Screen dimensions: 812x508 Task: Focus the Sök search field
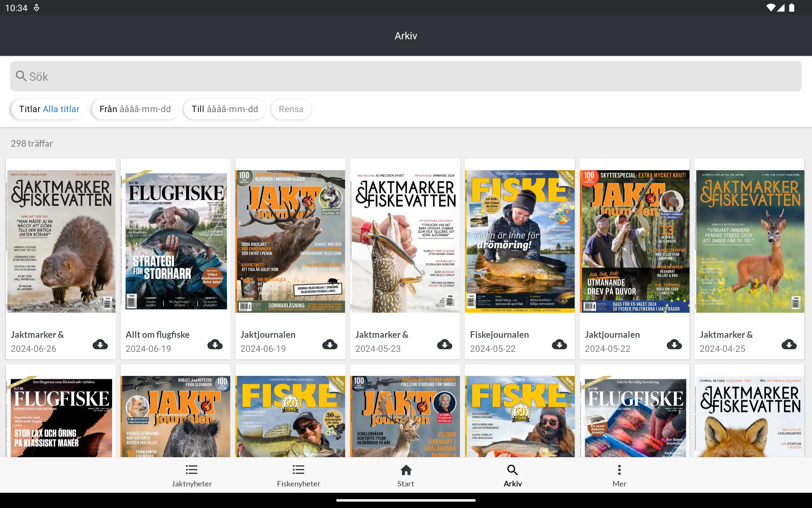pos(406,76)
